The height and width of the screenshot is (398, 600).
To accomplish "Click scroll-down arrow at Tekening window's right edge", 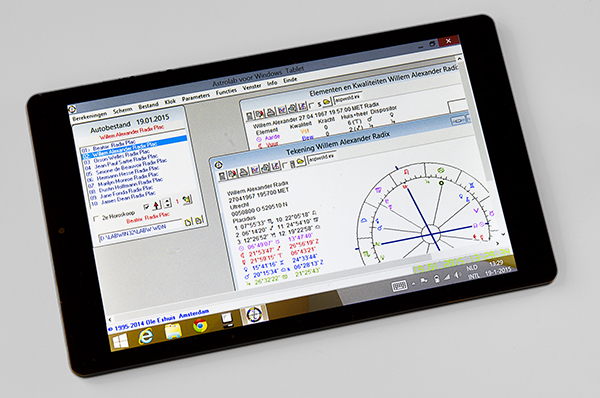I will pos(503,234).
